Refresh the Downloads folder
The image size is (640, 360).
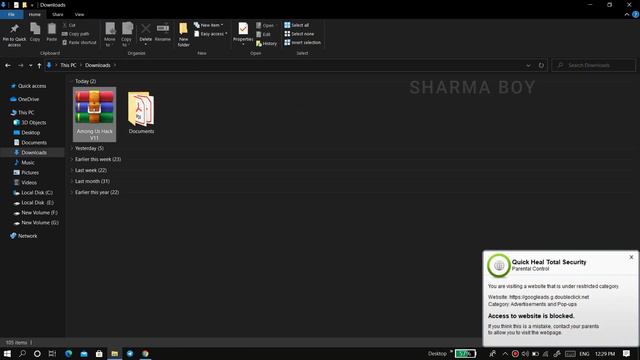[541, 65]
